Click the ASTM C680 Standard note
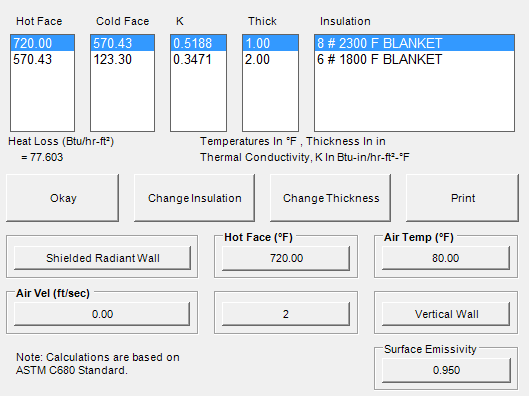 pos(98,364)
